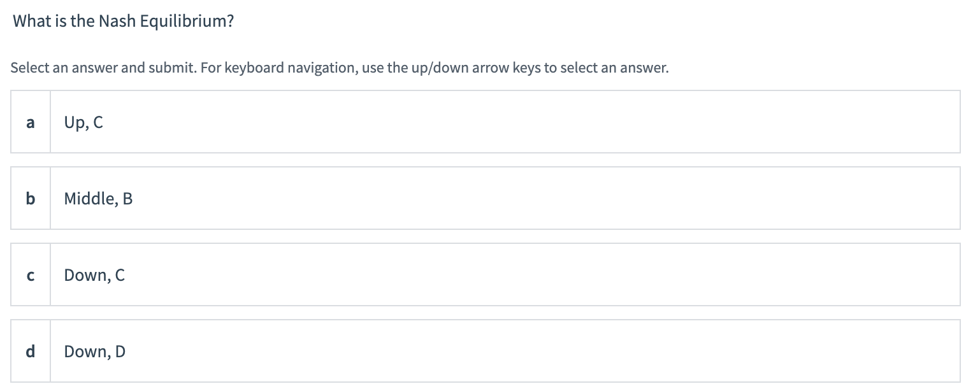Screen dimensions: 980x391
Task: Click the keyboard navigation instruction text
Action: (340, 68)
